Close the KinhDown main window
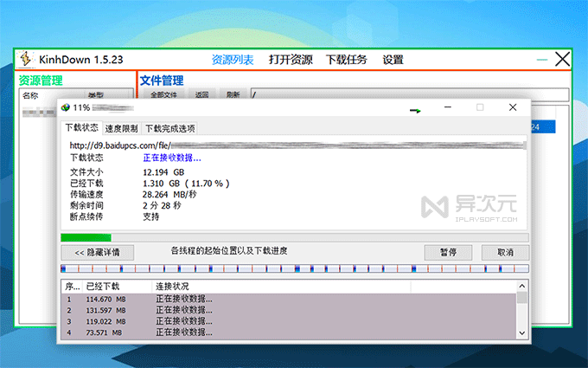This screenshot has width=588, height=368. tap(563, 60)
